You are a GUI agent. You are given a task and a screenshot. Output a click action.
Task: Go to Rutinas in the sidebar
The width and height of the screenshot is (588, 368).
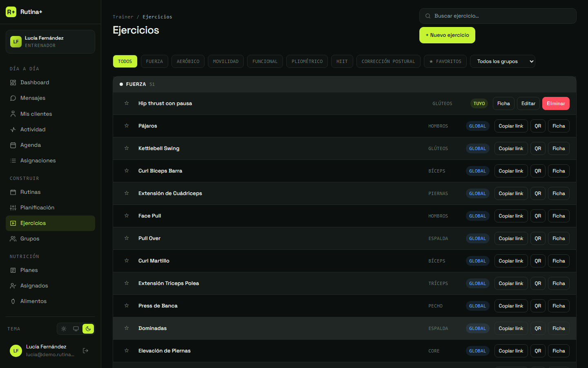click(x=50, y=192)
